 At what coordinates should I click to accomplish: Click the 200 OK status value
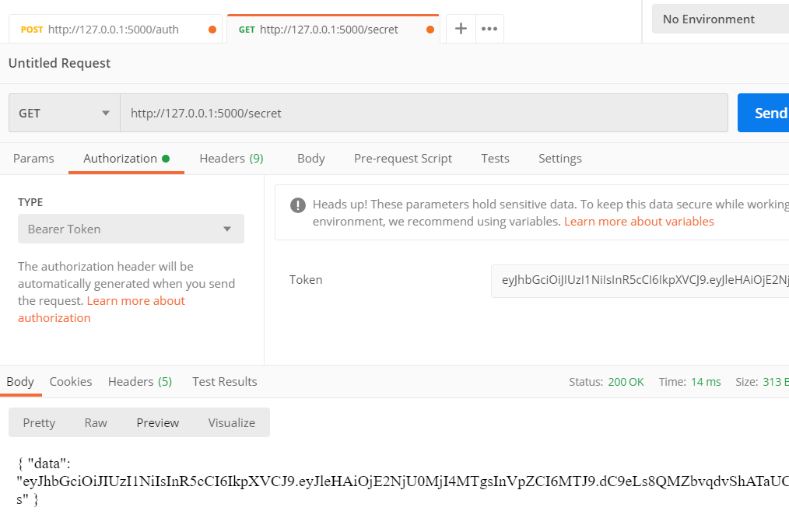[626, 382]
